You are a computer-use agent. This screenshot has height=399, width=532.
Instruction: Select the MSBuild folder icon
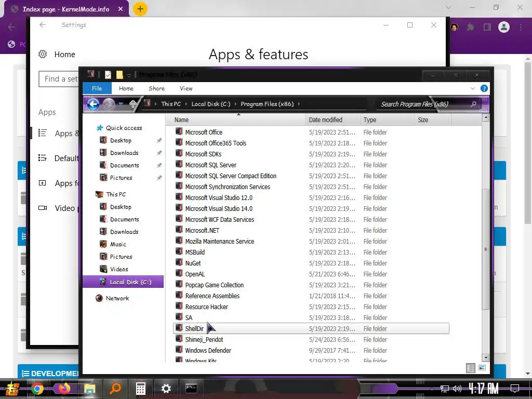(179, 252)
